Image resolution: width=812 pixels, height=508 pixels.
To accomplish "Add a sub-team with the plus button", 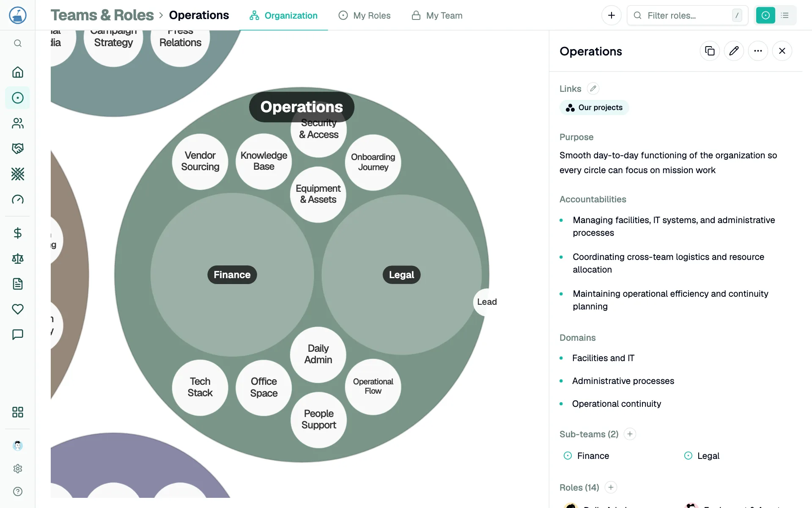I will pyautogui.click(x=630, y=434).
